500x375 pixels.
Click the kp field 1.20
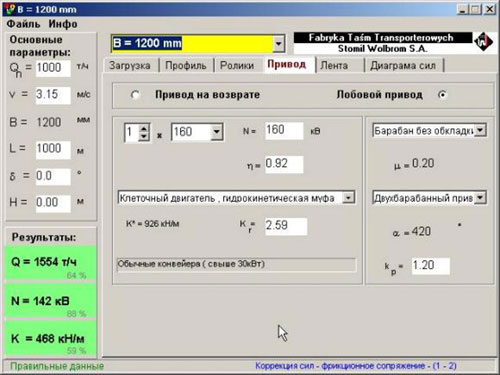click(430, 266)
